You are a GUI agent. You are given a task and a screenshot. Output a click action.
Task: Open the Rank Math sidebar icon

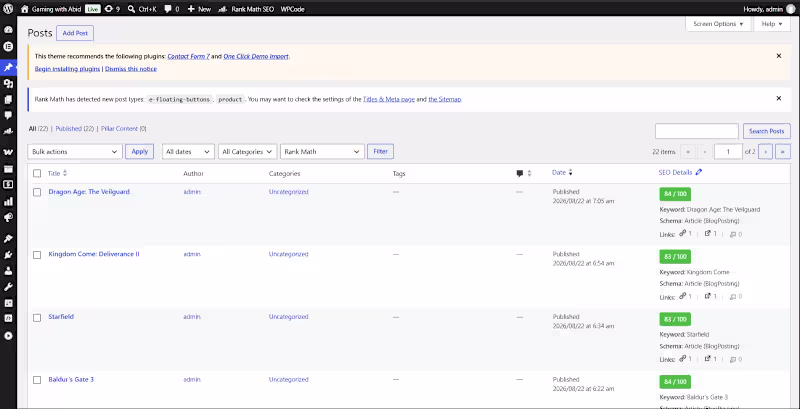8,132
